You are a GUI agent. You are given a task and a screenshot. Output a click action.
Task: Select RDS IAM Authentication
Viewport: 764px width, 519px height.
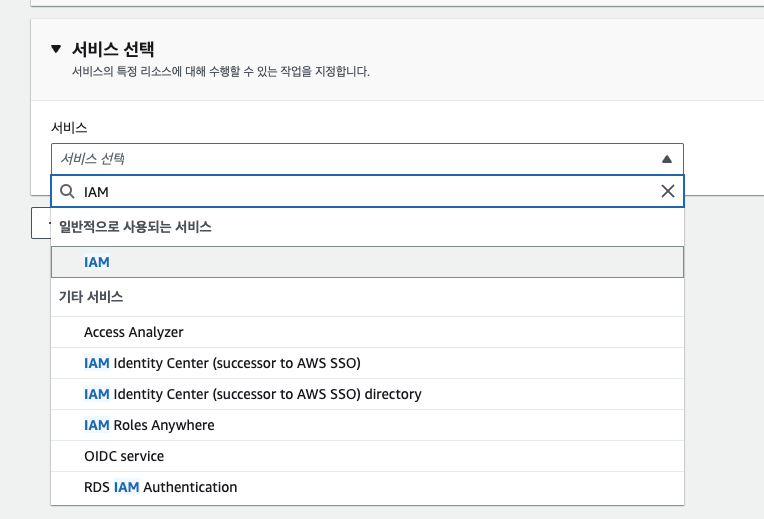click(367, 487)
